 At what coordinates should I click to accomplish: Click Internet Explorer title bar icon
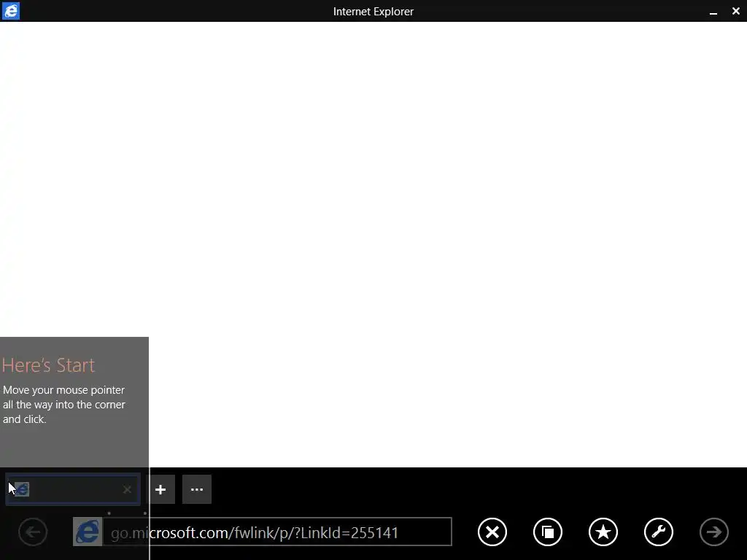tap(10, 11)
